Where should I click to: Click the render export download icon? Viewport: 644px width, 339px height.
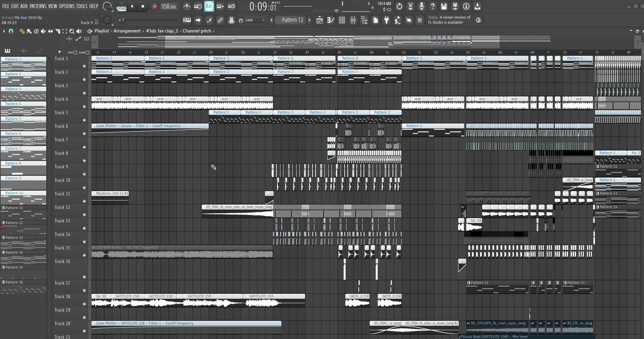(477, 6)
